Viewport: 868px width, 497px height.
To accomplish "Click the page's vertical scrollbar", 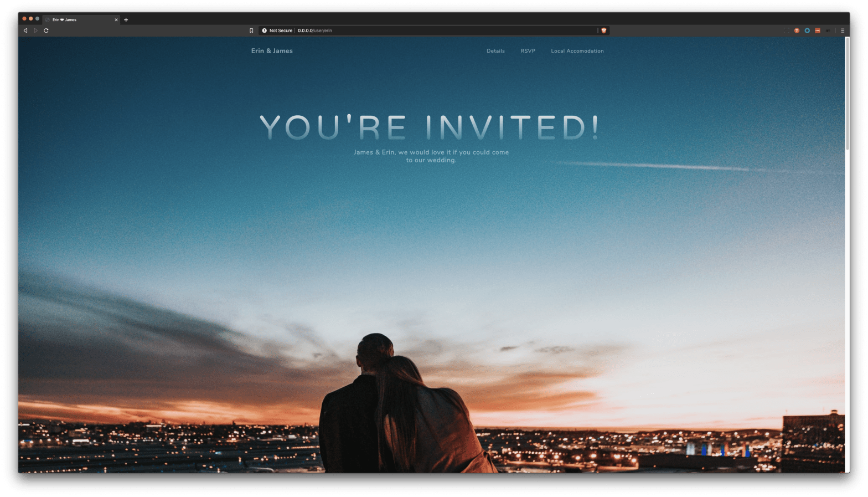I will (847, 94).
